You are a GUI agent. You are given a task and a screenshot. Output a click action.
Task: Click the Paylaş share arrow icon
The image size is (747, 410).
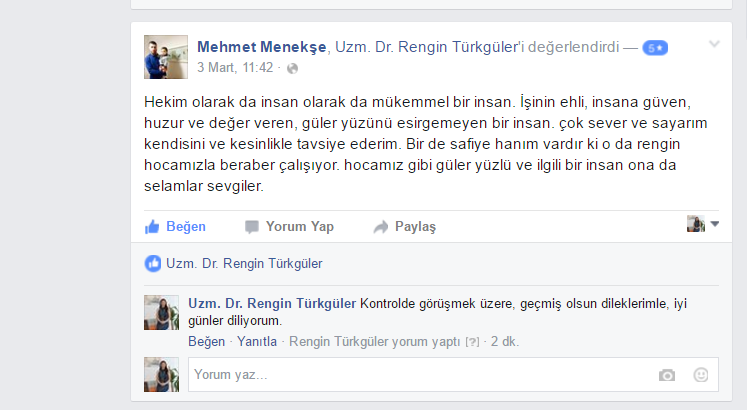(381, 227)
